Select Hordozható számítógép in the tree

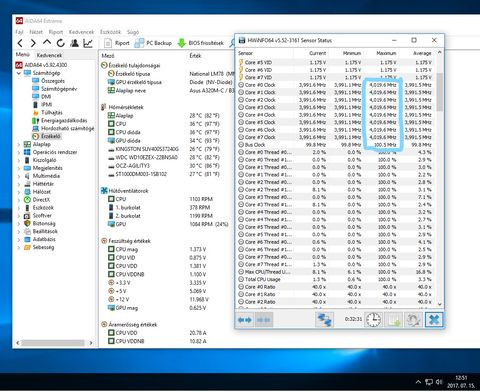point(63,129)
